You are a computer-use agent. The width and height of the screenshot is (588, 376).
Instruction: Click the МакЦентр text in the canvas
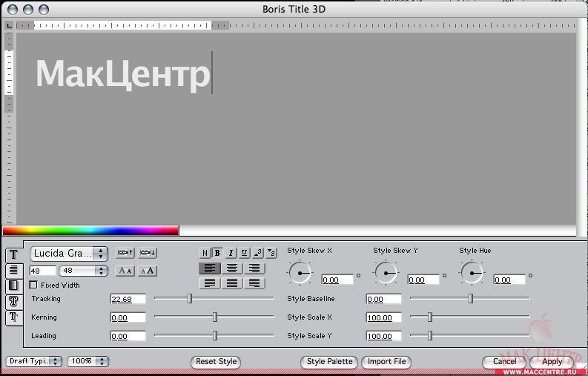click(122, 74)
